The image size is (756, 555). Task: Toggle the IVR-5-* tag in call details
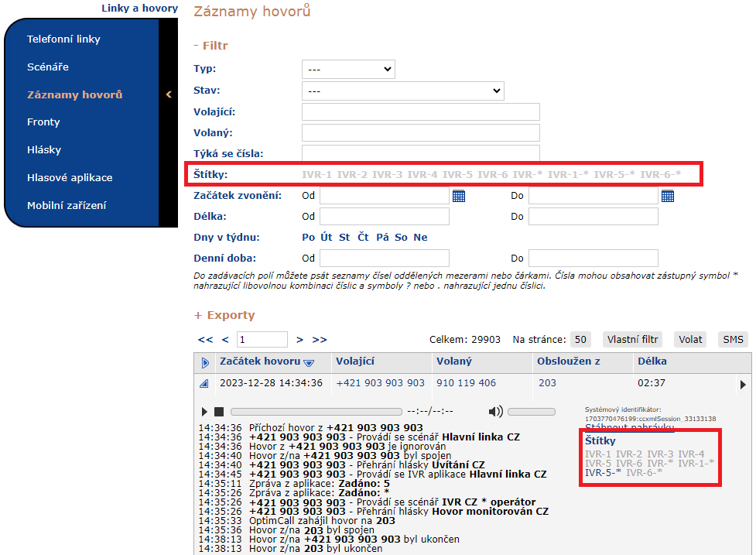point(603,472)
